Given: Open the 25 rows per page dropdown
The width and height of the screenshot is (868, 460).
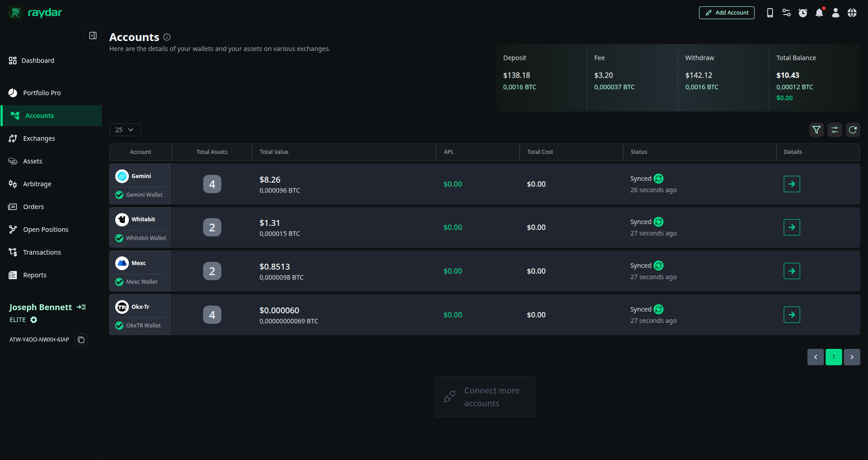Looking at the screenshot, I should [124, 130].
